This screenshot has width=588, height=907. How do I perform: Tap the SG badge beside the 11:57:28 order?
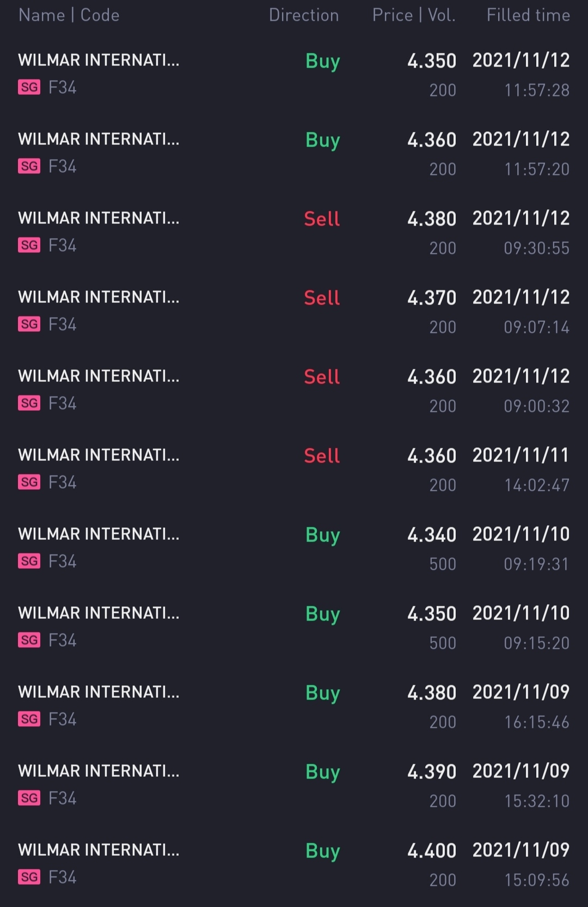[x=29, y=87]
